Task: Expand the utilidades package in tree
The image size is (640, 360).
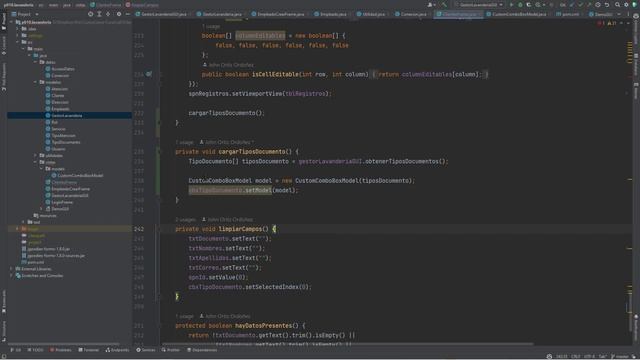Action: (36, 156)
